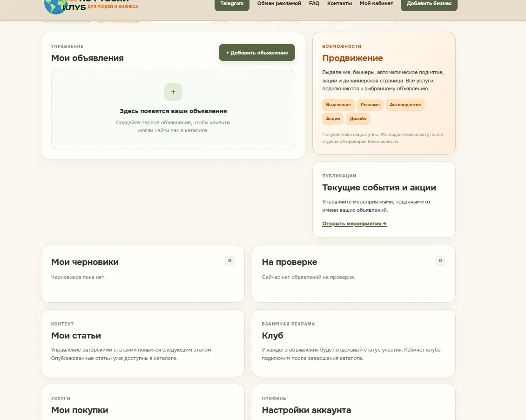Click the Добавить бизнес button
The image size is (526, 420).
pyautogui.click(x=429, y=4)
